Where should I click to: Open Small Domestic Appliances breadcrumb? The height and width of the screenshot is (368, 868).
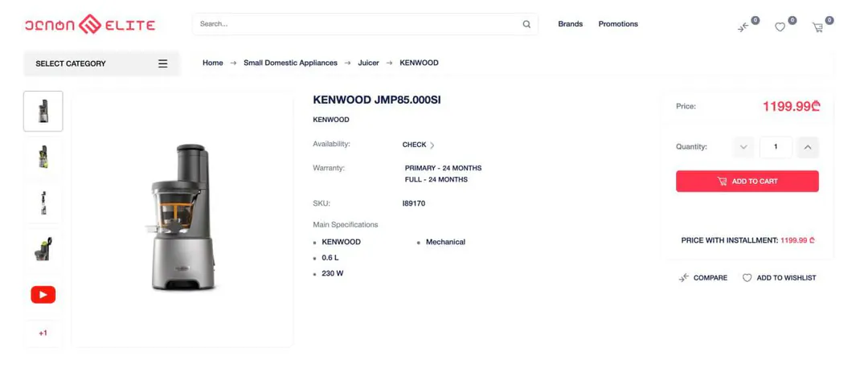pyautogui.click(x=291, y=63)
